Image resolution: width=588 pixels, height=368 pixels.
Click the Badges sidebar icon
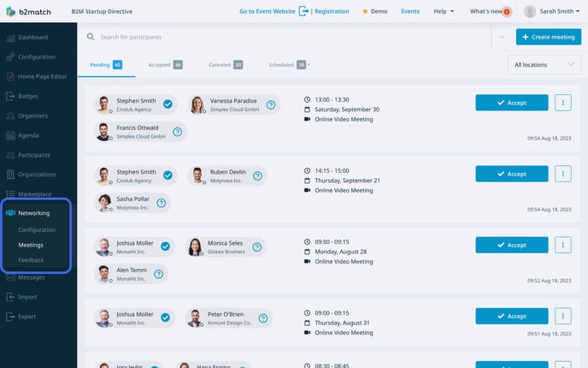pyautogui.click(x=10, y=96)
